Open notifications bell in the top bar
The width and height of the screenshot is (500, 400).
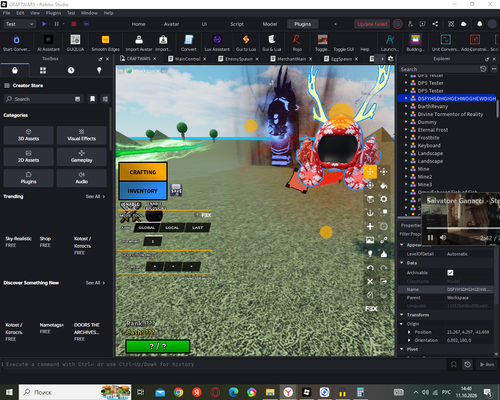pos(479,24)
